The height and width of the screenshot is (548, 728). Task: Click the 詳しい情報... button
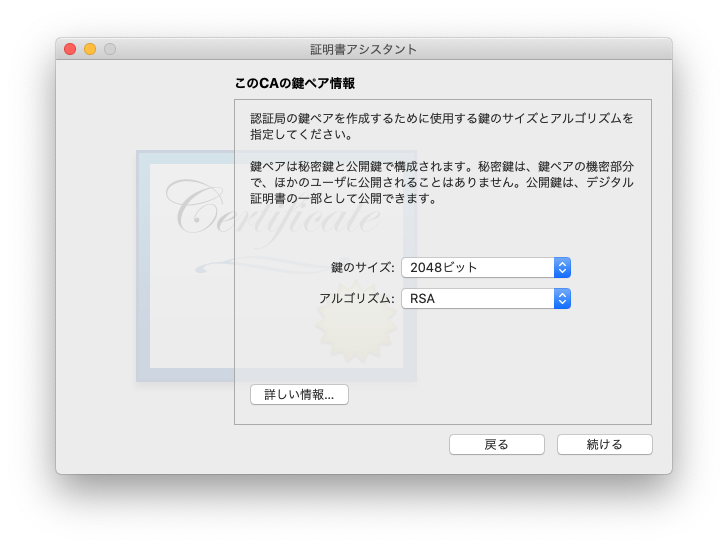299,395
